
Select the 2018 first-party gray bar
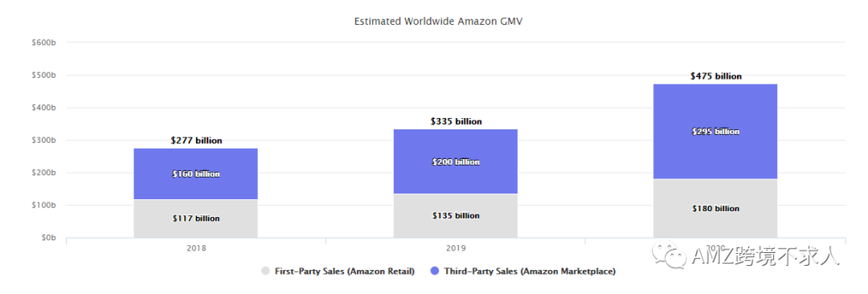(195, 218)
